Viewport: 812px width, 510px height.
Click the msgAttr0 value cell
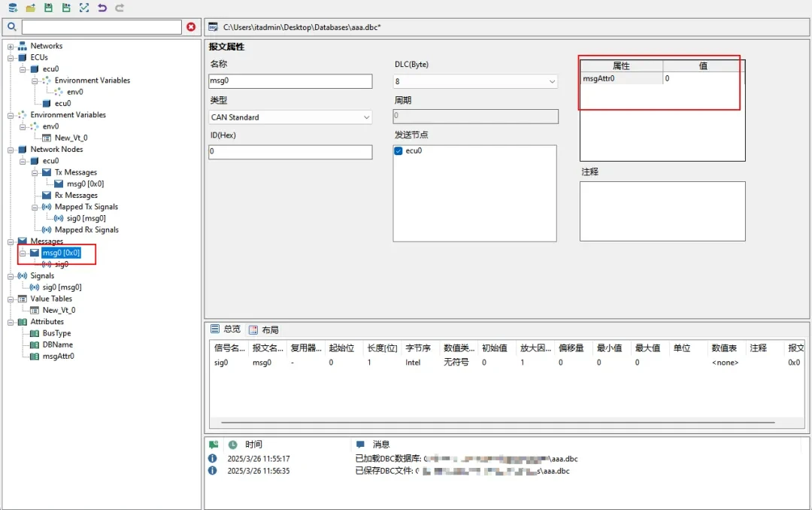click(702, 78)
